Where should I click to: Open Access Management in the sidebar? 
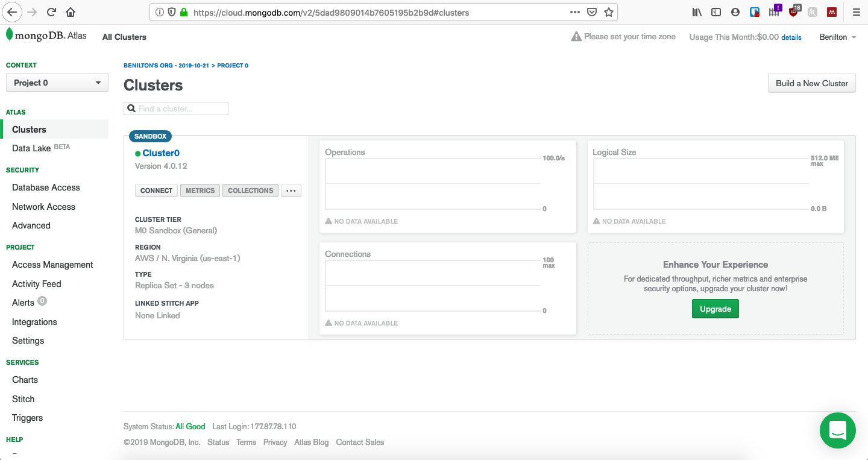[52, 265]
